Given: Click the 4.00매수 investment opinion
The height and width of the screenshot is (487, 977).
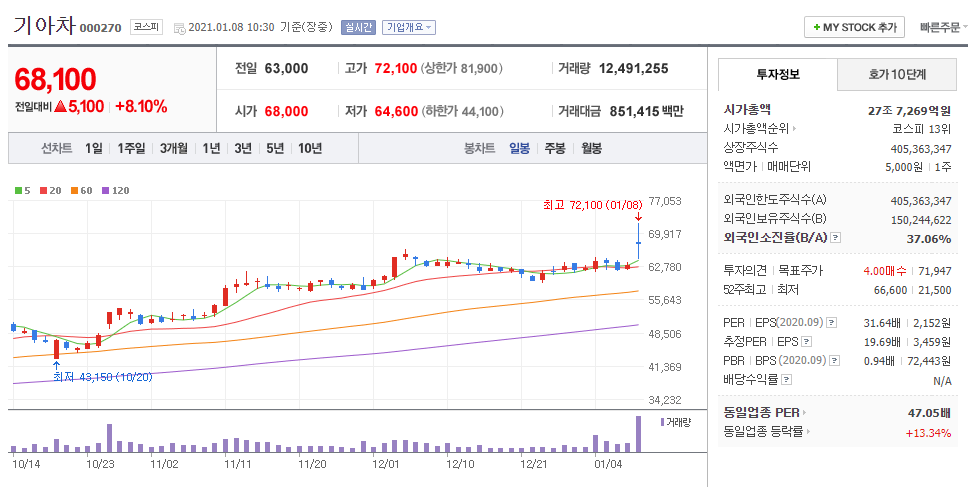Looking at the screenshot, I should 885,271.
